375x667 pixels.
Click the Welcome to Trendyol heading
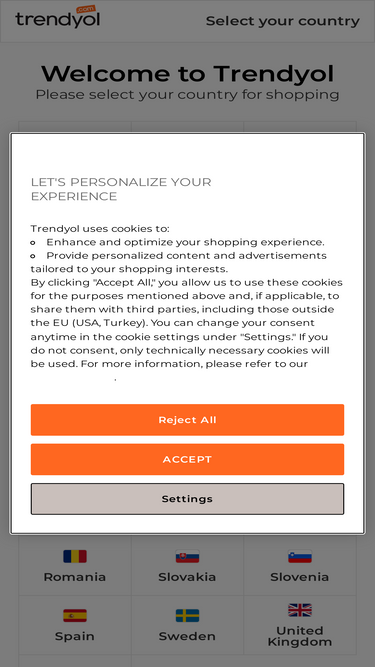pos(188,74)
